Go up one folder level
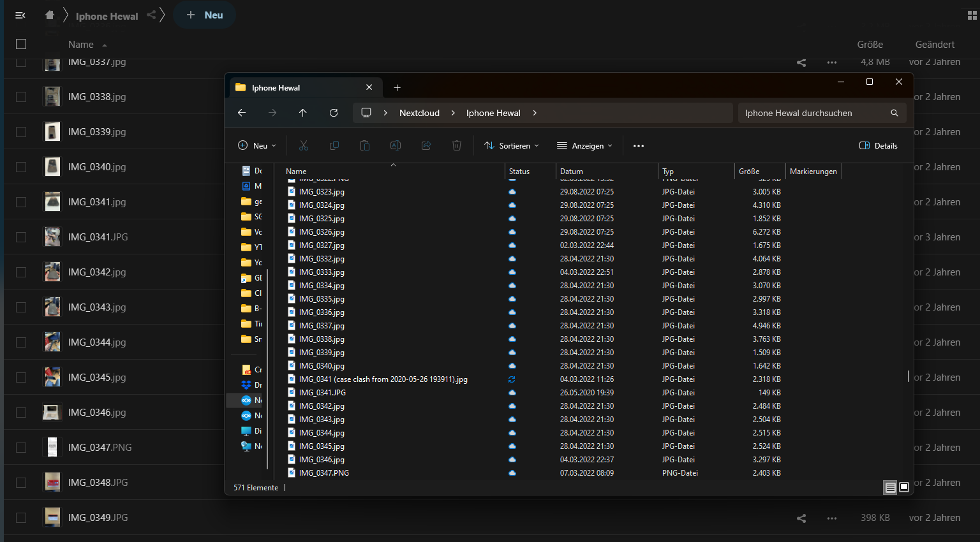 pyautogui.click(x=302, y=113)
